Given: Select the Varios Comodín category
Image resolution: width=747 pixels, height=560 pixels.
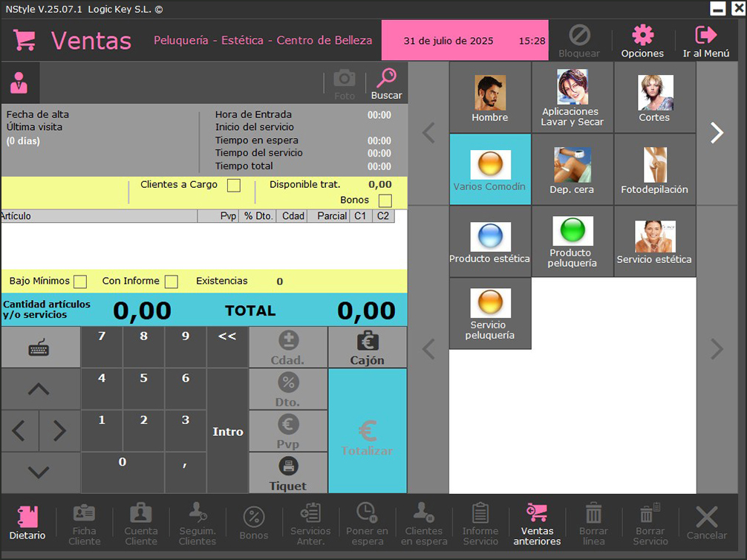Looking at the screenshot, I should (490, 169).
